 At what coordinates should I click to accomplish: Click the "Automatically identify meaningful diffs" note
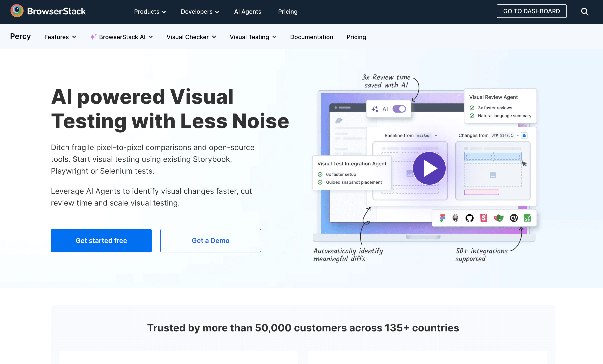(x=348, y=255)
